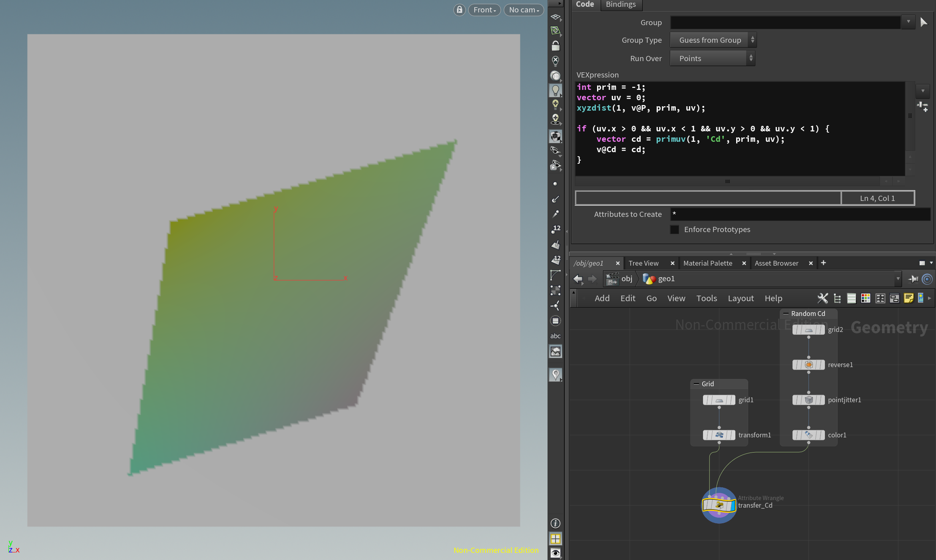Click the high quality lighting bulb icon
Screen dimensions: 936x560
(556, 105)
